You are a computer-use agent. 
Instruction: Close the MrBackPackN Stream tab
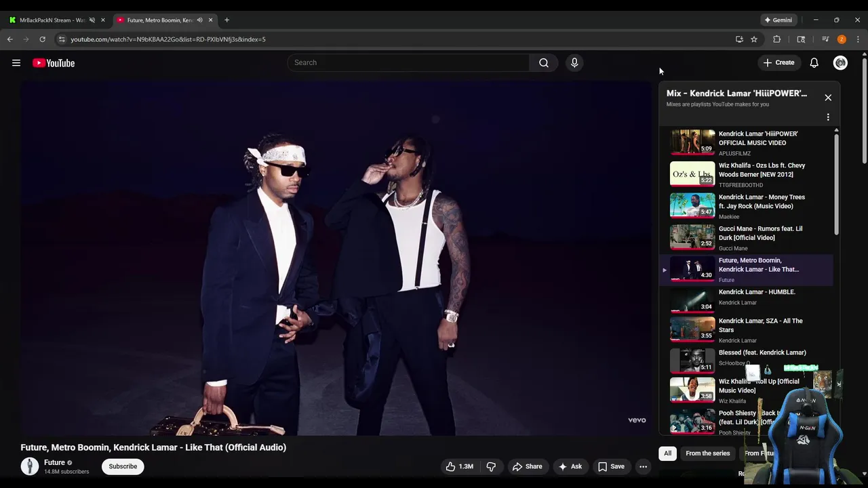coord(103,20)
